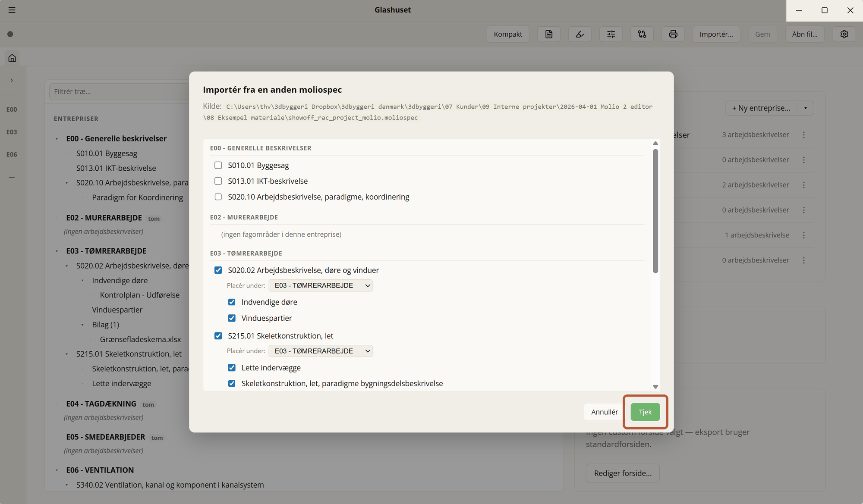Check the S013.01 IKT-beskrivelse checkbox
Viewport: 863px width, 504px height.
point(218,181)
